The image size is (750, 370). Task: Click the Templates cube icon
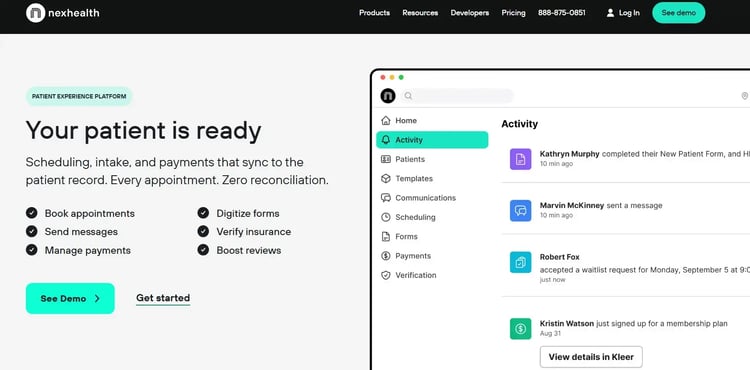(x=386, y=178)
